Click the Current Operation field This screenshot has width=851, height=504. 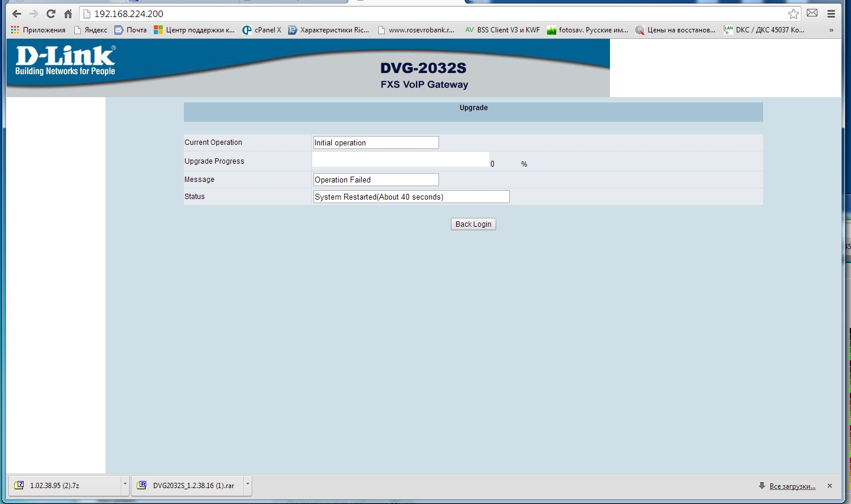[x=376, y=142]
